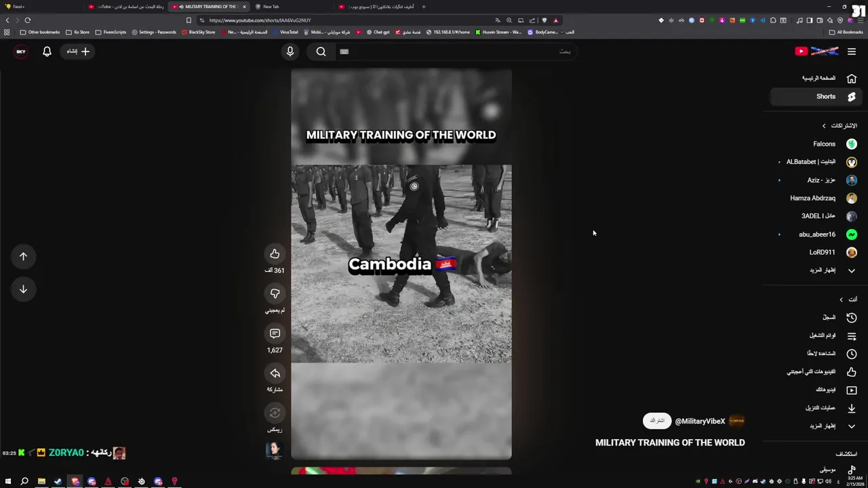Open the Create button with plus sign
868x488 pixels.
pyautogui.click(x=78, y=52)
